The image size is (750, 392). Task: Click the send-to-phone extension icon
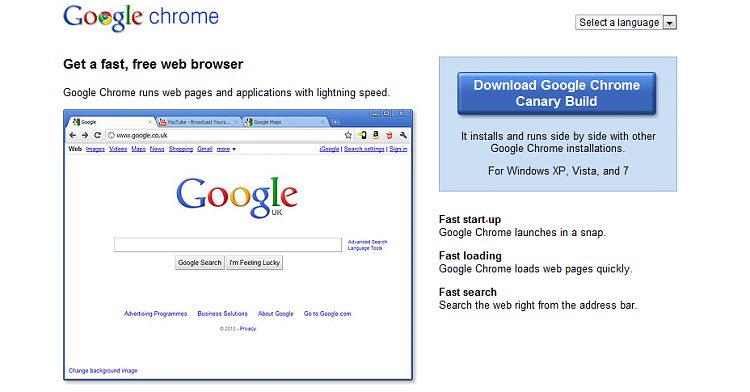362,135
